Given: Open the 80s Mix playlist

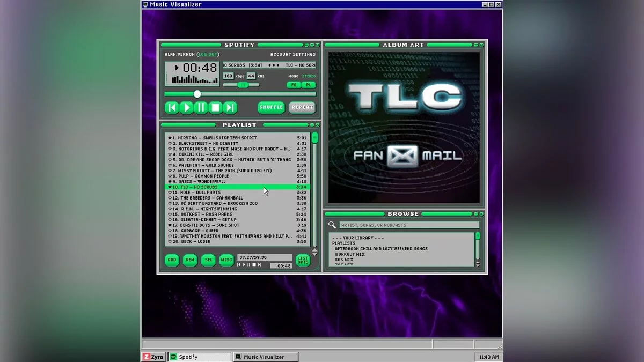Looking at the screenshot, I should coord(344,260).
